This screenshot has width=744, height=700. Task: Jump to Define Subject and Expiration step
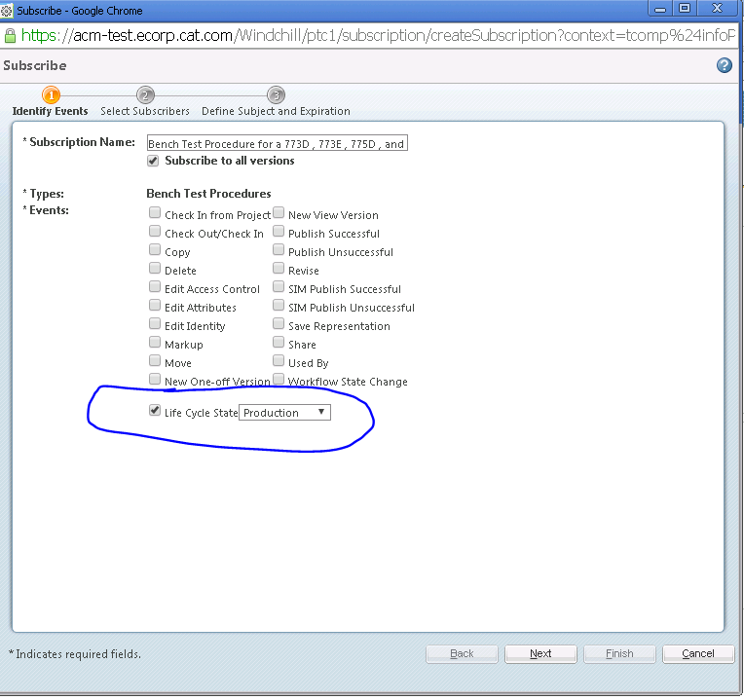click(x=276, y=111)
